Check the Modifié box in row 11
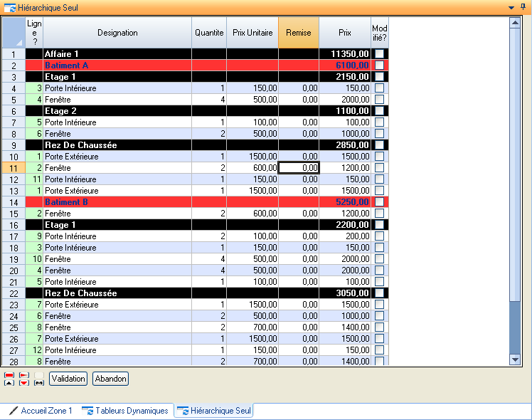Image resolution: width=532 pixels, height=420 pixels. pyautogui.click(x=380, y=168)
